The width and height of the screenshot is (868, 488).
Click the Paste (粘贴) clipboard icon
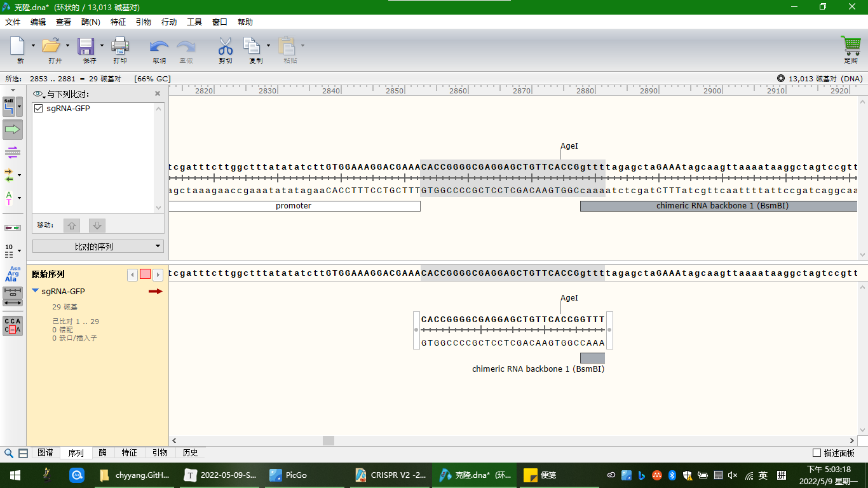click(287, 46)
